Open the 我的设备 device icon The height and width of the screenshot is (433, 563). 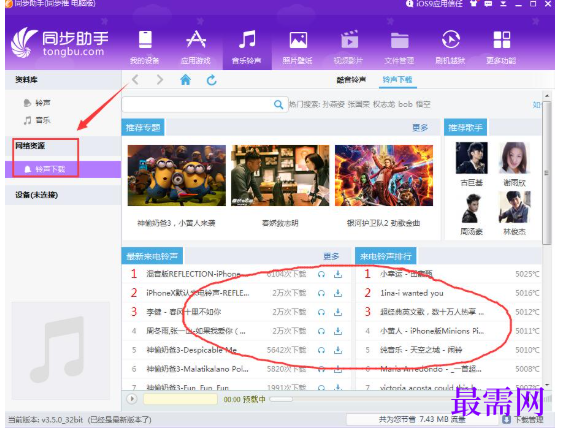(x=145, y=39)
